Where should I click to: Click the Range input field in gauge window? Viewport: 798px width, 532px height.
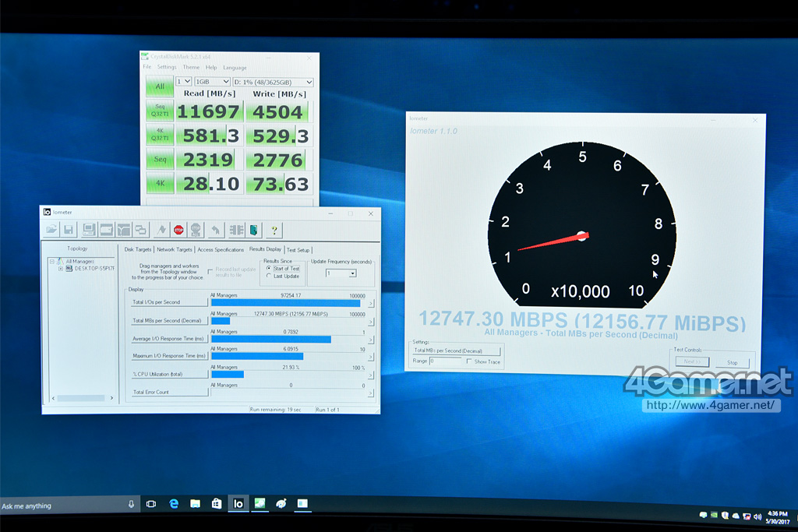[x=445, y=361]
